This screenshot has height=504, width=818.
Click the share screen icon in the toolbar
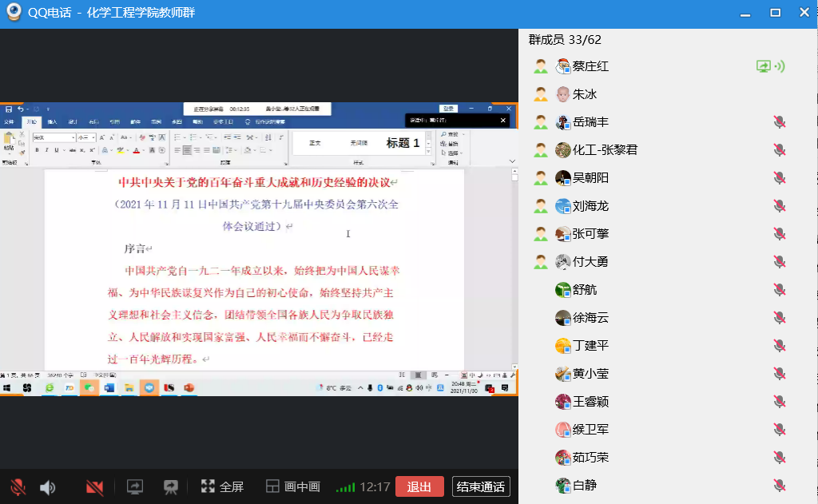coord(135,486)
